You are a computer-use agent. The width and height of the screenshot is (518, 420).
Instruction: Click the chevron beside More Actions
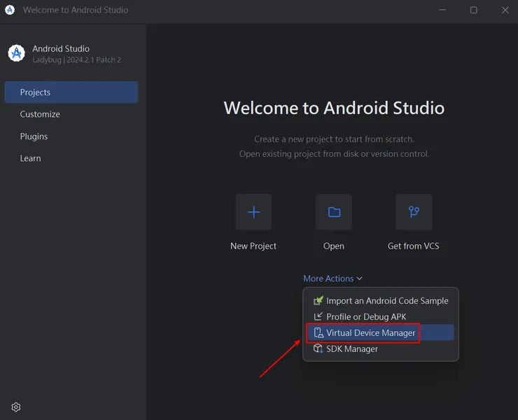[x=360, y=279]
